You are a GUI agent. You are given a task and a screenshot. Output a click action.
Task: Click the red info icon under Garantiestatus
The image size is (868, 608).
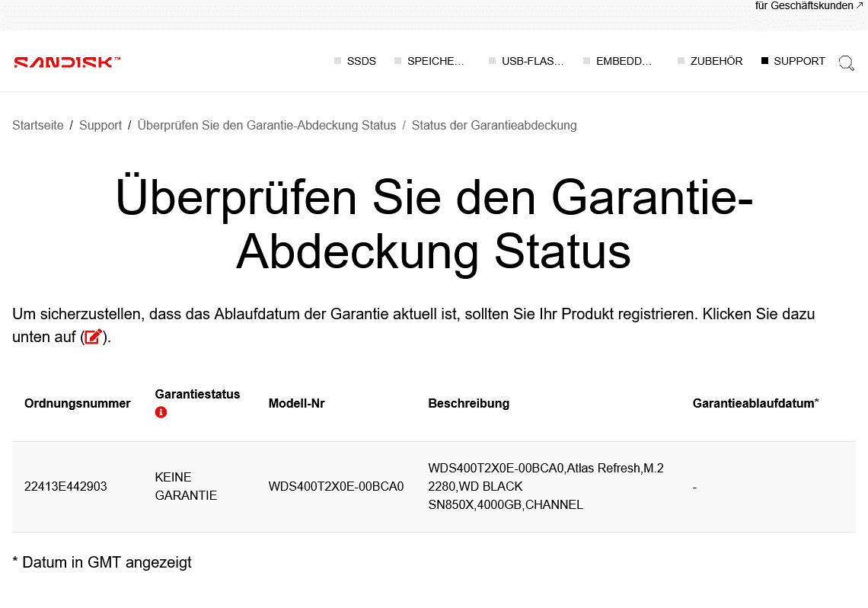point(161,412)
